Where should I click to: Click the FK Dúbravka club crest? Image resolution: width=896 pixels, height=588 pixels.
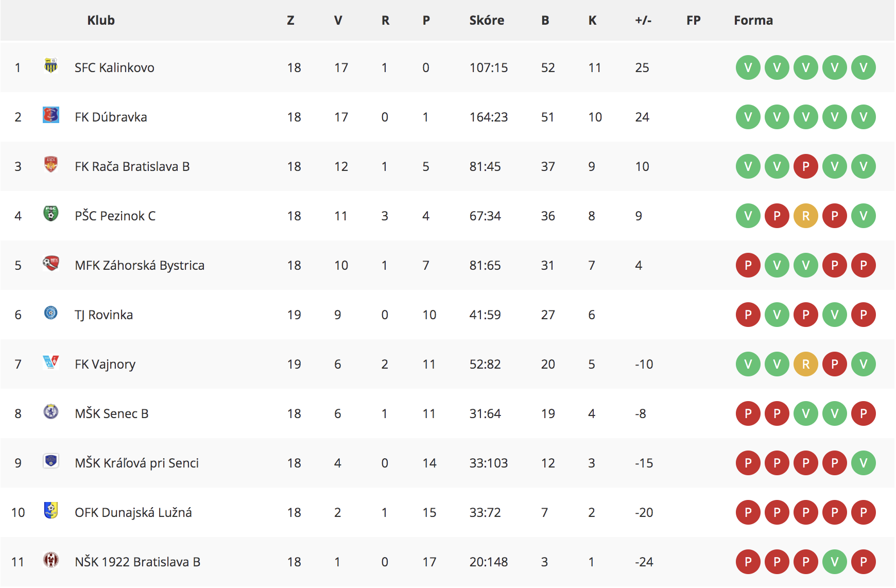pyautogui.click(x=50, y=115)
